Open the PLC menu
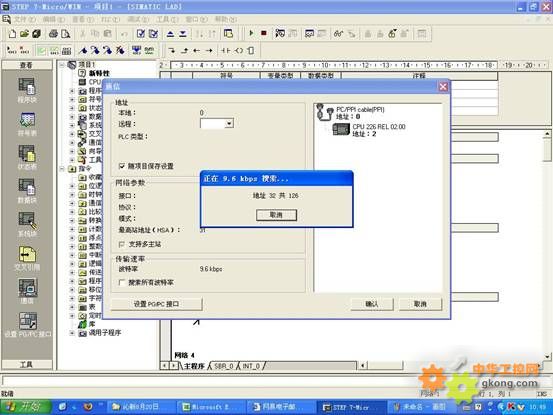 [110, 19]
